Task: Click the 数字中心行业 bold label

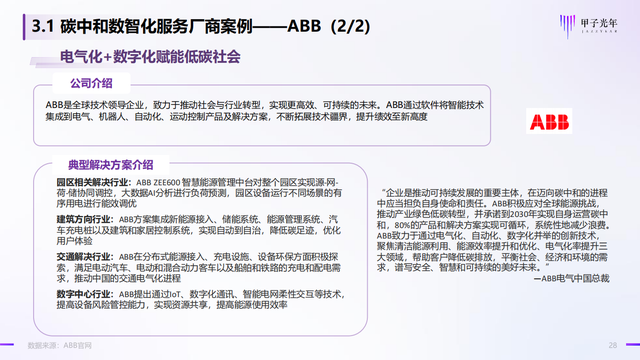Action: 85,294
